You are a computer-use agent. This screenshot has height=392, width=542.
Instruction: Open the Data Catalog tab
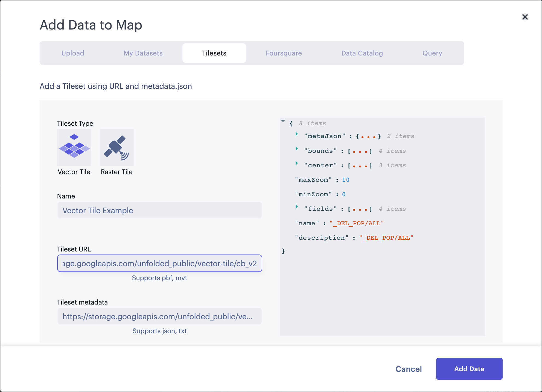pos(362,53)
